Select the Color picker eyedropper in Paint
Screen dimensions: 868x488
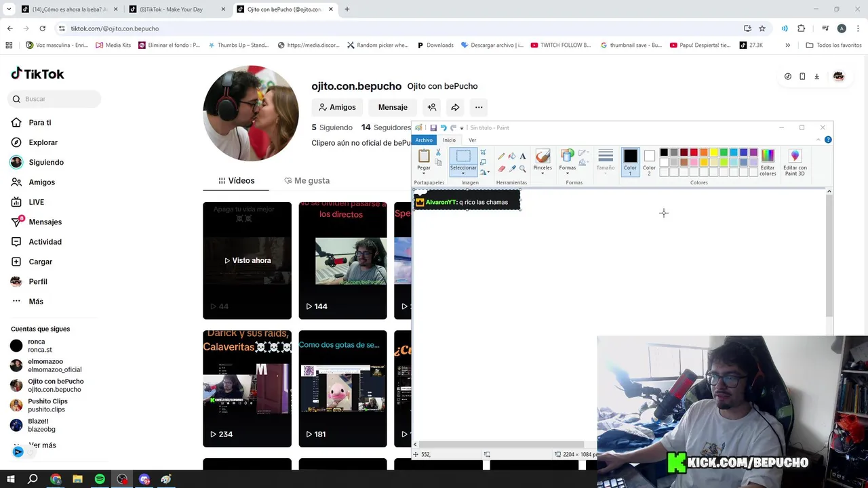512,169
